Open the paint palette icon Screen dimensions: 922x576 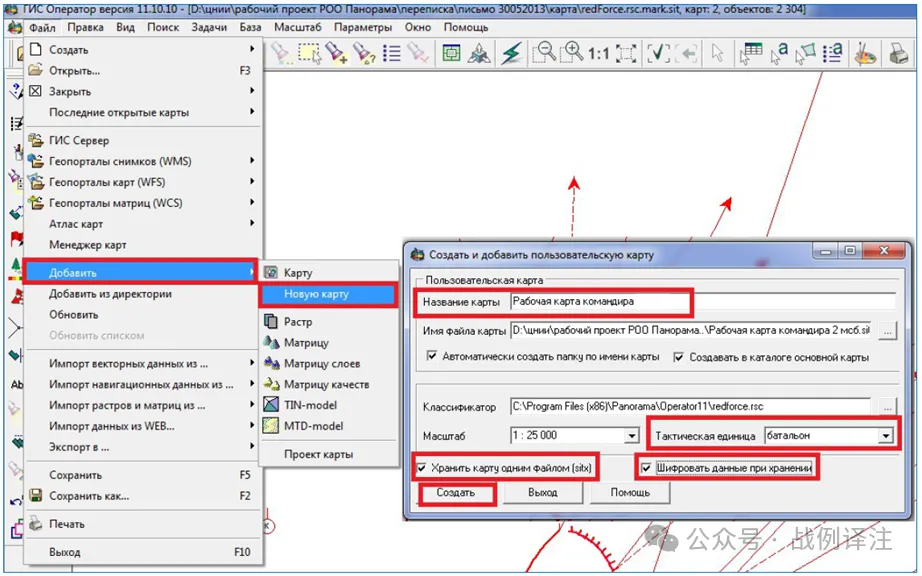pos(865,54)
